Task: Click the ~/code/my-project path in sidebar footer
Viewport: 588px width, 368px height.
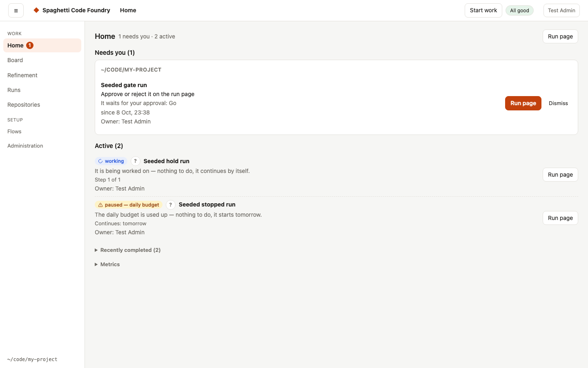Action: tap(32, 359)
